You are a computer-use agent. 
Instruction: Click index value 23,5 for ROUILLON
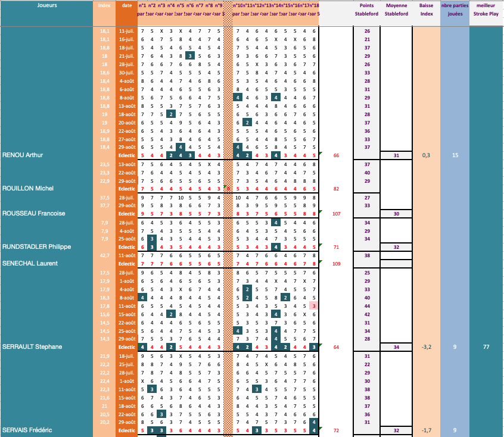point(104,164)
